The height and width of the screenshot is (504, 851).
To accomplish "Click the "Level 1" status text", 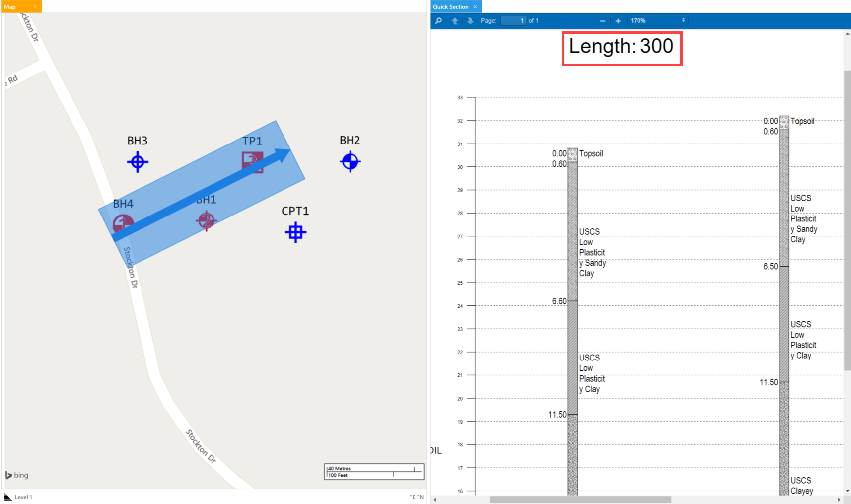I will (23, 497).
